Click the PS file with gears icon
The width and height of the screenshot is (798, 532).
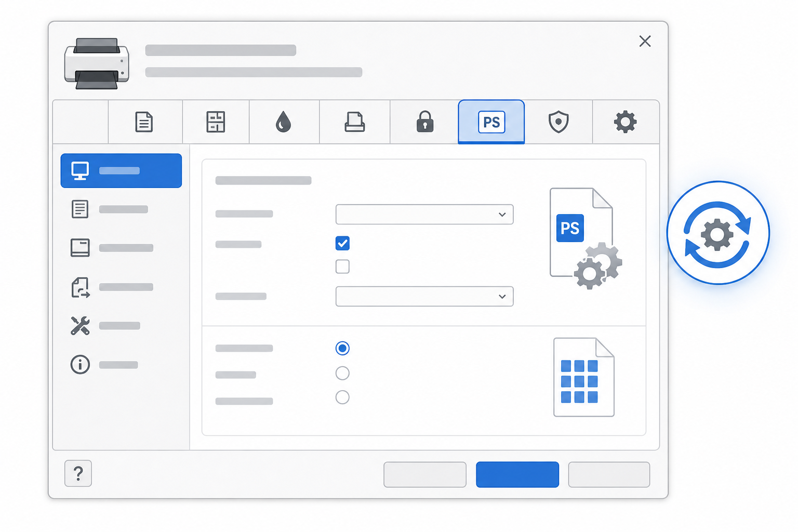[586, 238]
